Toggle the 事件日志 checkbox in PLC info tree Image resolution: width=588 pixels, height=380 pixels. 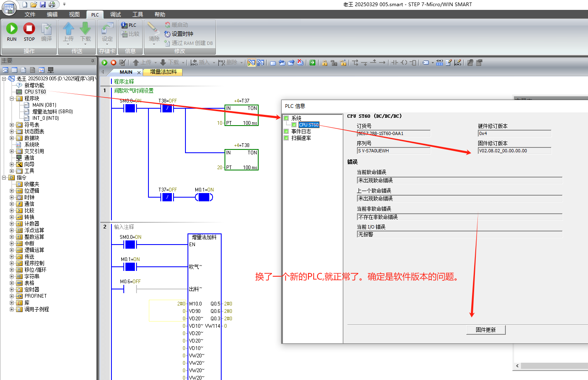[286, 131]
